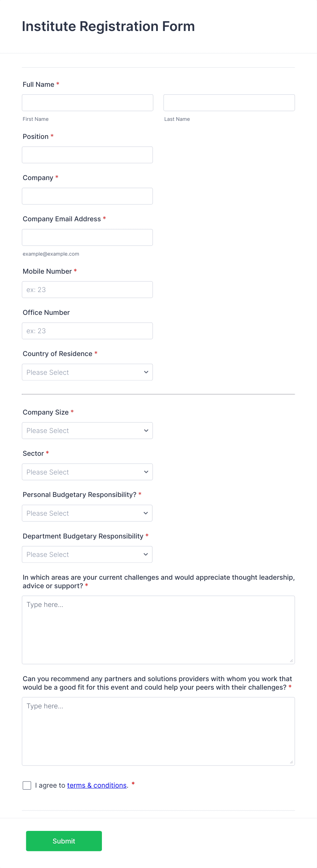Open the Personal Budgetary Responsibility dropdown
317x868 pixels.
pos(87,513)
